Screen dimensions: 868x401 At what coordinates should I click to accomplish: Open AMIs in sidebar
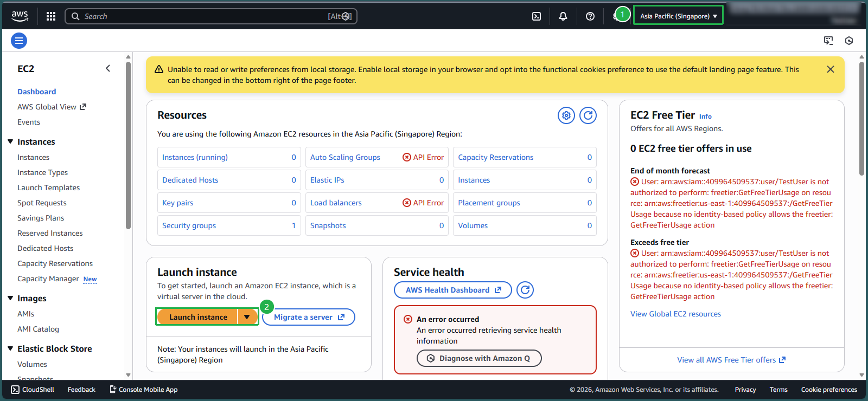click(25, 314)
